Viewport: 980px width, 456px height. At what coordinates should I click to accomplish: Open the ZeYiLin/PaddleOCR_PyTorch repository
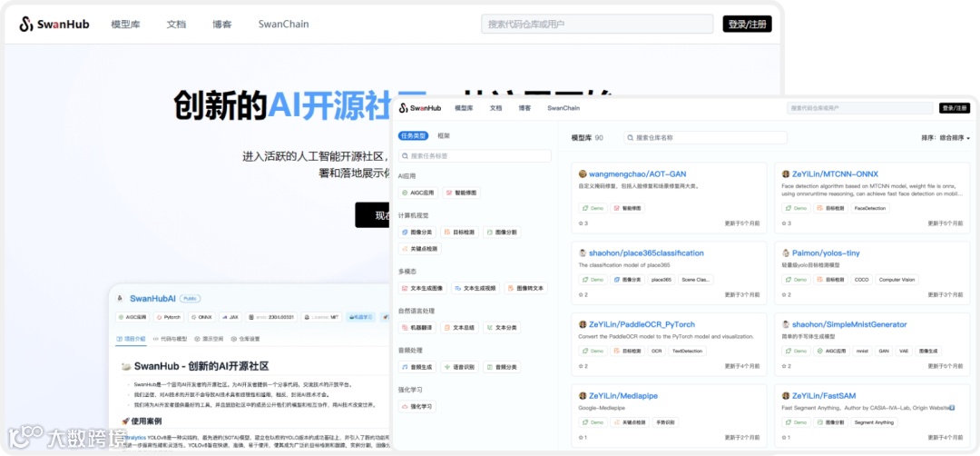tap(642, 324)
